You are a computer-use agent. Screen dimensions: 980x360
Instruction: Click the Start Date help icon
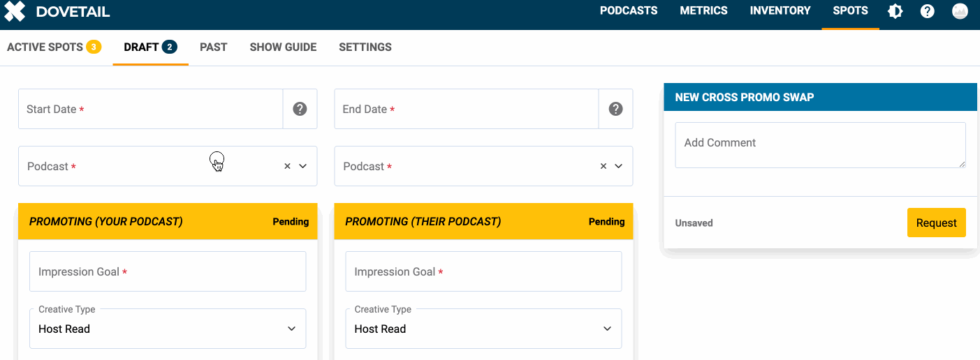300,109
